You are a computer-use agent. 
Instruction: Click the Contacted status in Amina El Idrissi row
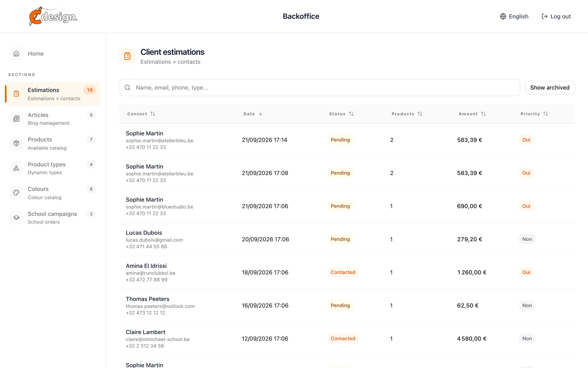[x=343, y=272]
